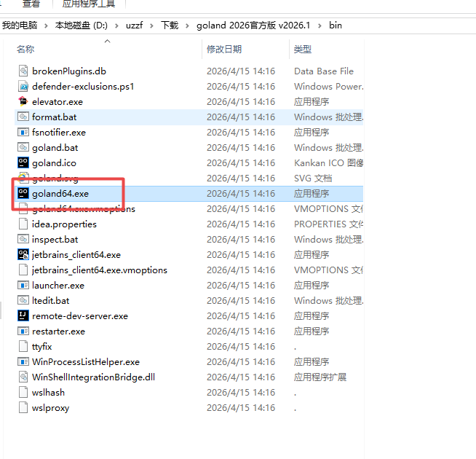The height and width of the screenshot is (459, 476).
Task: Open the 应用程序工具 ribbon tab
Action: [89, 4]
